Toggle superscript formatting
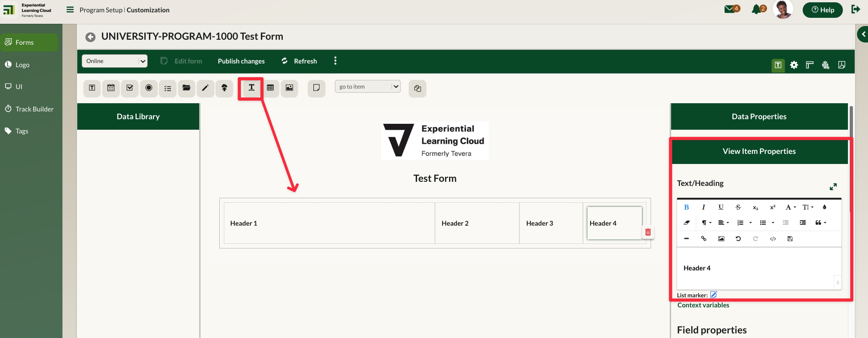The height and width of the screenshot is (338, 868). [x=773, y=207]
